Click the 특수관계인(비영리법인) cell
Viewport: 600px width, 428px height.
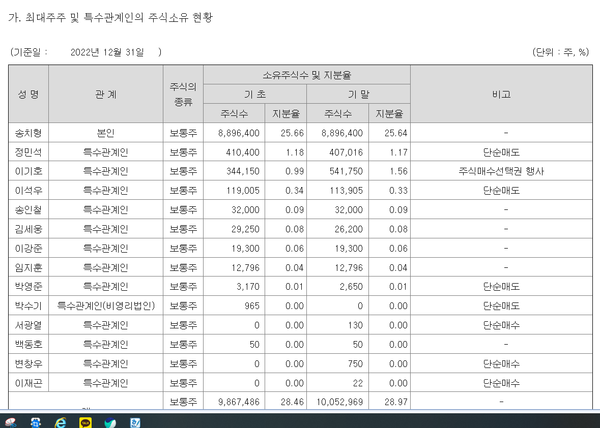[x=106, y=306]
